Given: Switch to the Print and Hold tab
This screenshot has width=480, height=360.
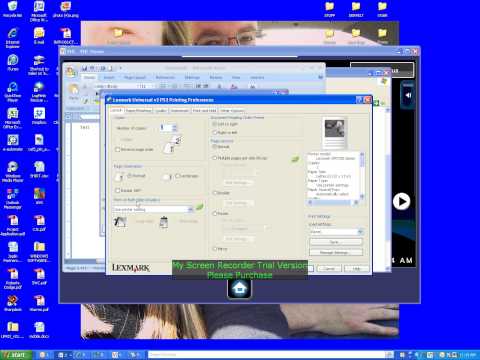Looking at the screenshot, I should 205,110.
